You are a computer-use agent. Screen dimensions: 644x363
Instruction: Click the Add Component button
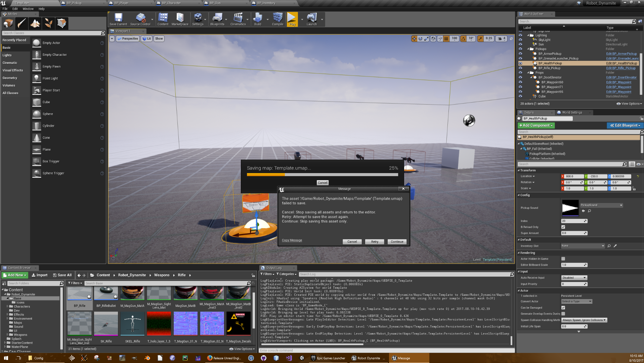[536, 125]
